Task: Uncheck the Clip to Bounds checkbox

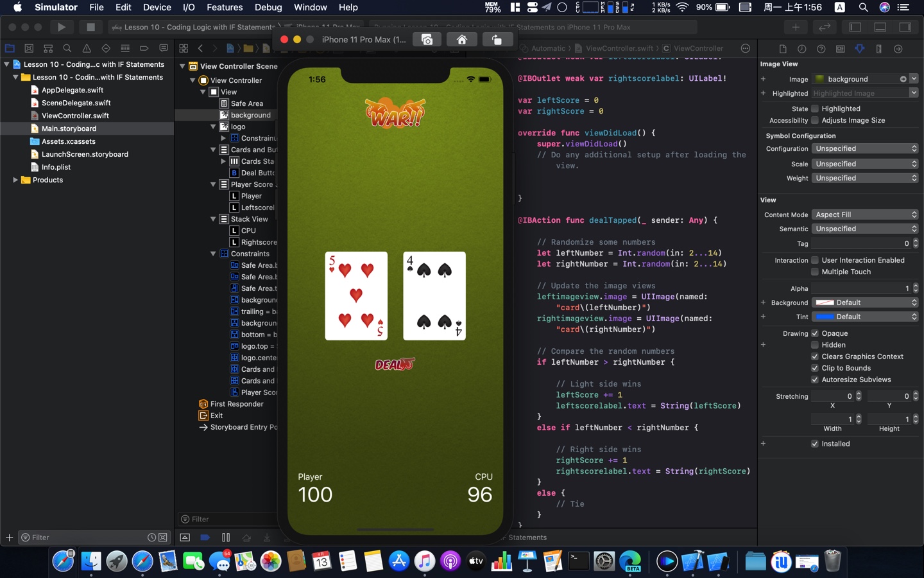Action: coord(815,368)
